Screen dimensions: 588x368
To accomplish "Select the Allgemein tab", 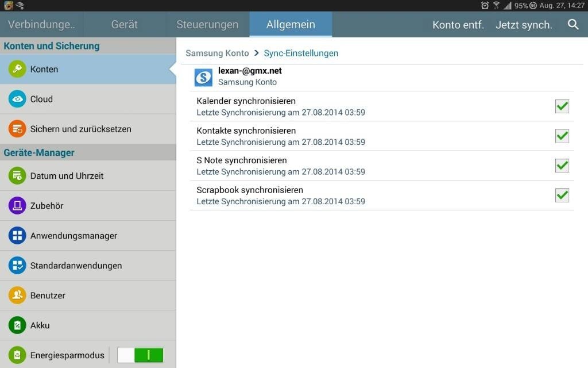I will [x=291, y=24].
